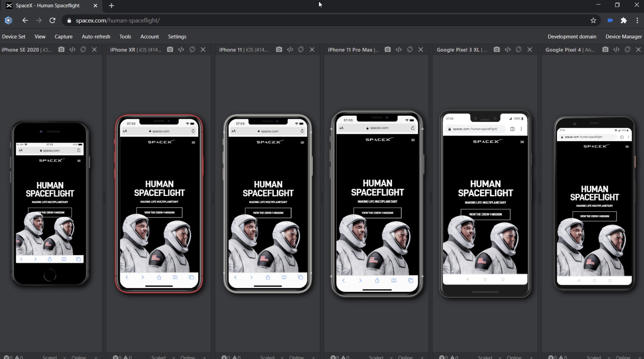Capture screenshot of Google Pixel 3 XL
The height and width of the screenshot is (359, 644).
point(497,49)
